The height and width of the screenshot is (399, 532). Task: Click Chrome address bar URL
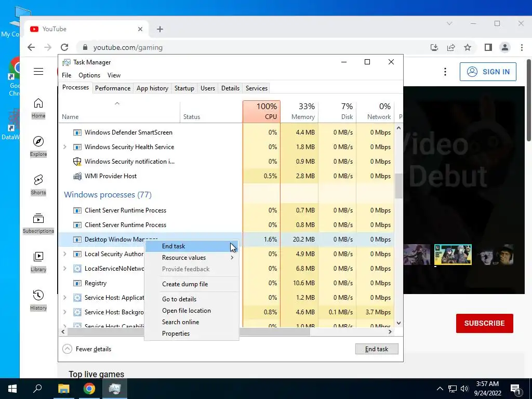pyautogui.click(x=128, y=47)
